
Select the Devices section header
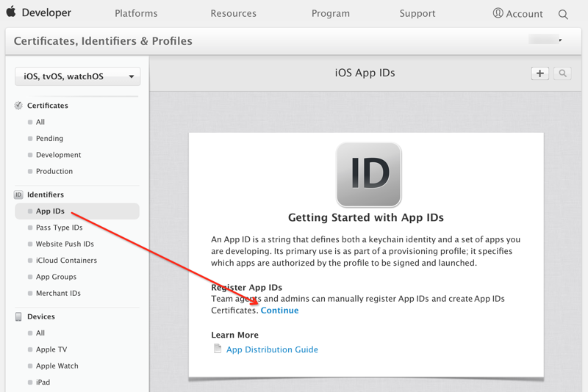click(x=41, y=316)
